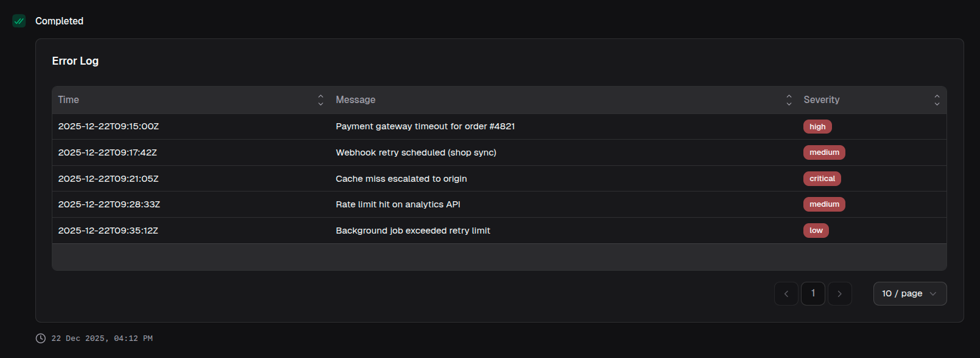Viewport: 980px width, 358px height.
Task: Click the green Completed checkmark icon
Action: [x=19, y=21]
